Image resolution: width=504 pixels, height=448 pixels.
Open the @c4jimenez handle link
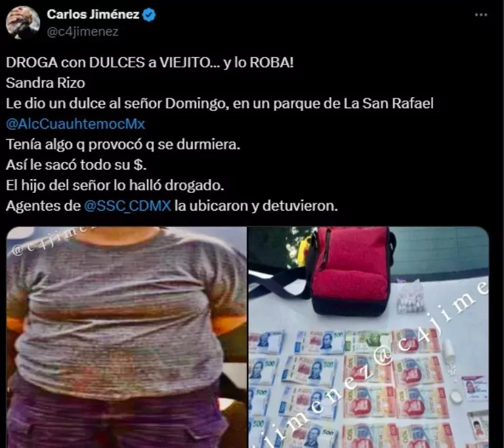click(x=83, y=32)
